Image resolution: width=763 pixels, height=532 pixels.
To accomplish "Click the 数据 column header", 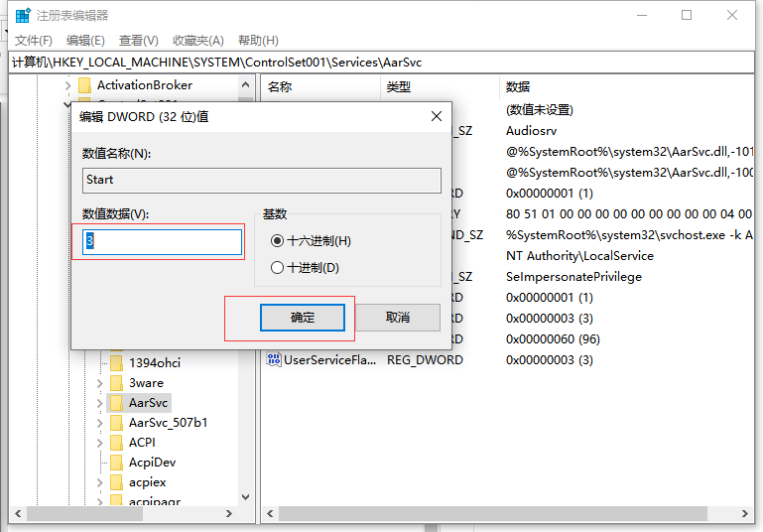I will [627, 87].
